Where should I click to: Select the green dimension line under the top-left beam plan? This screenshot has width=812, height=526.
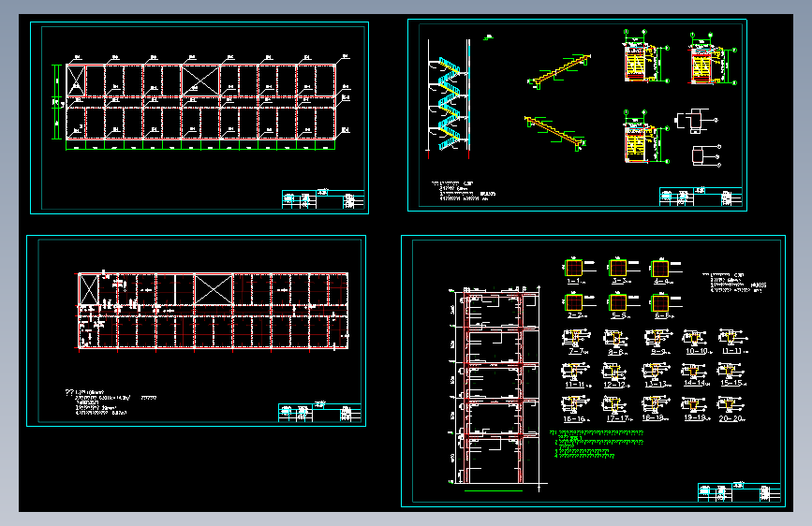(x=200, y=145)
